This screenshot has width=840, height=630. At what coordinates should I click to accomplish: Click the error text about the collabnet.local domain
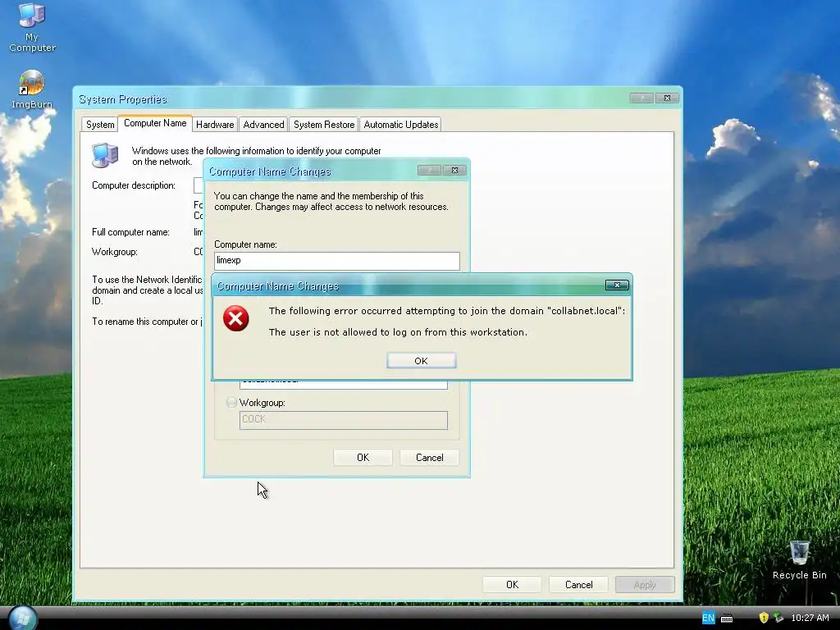(447, 311)
